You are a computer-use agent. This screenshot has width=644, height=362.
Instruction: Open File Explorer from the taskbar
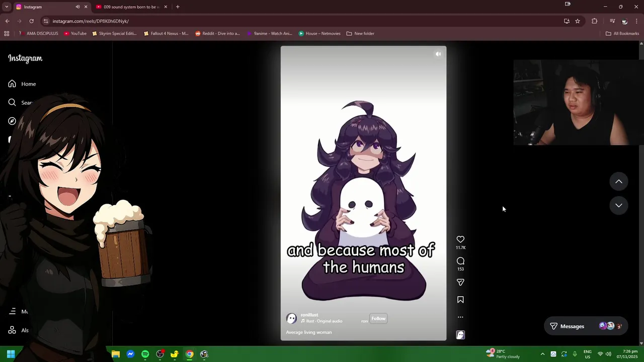pos(116,354)
